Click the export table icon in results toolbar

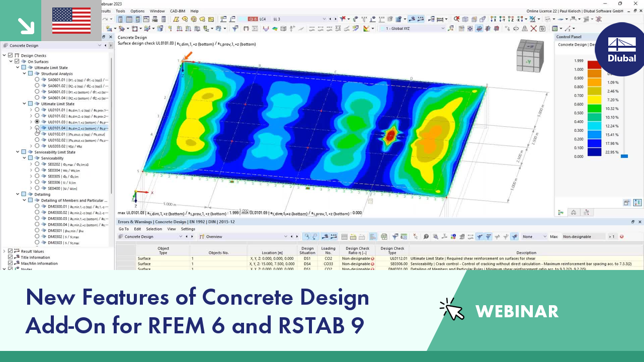click(x=384, y=236)
